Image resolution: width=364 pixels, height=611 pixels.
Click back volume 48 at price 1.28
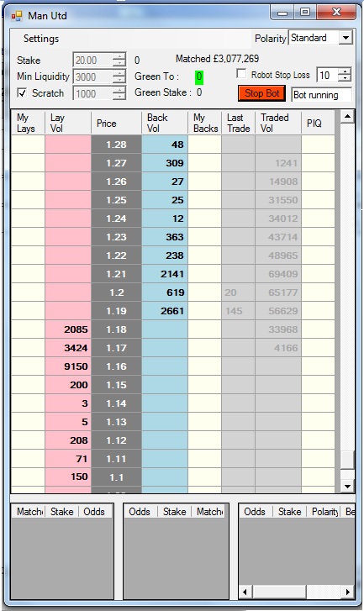pyautogui.click(x=165, y=145)
